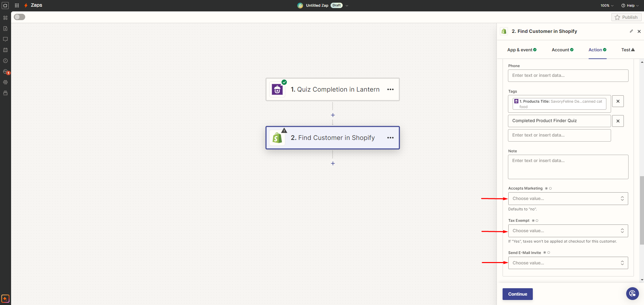The width and height of the screenshot is (644, 305).
Task: Expand the Untitled Zap name chevron
Action: pyautogui.click(x=347, y=6)
